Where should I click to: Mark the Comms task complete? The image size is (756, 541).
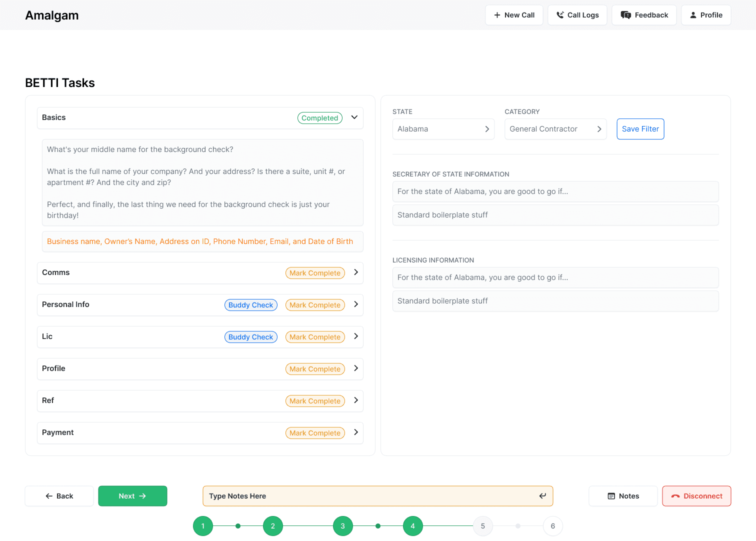point(315,273)
